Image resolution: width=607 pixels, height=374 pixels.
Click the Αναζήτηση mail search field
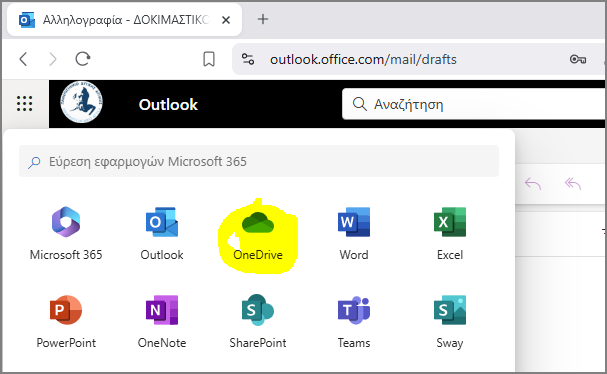coord(474,104)
